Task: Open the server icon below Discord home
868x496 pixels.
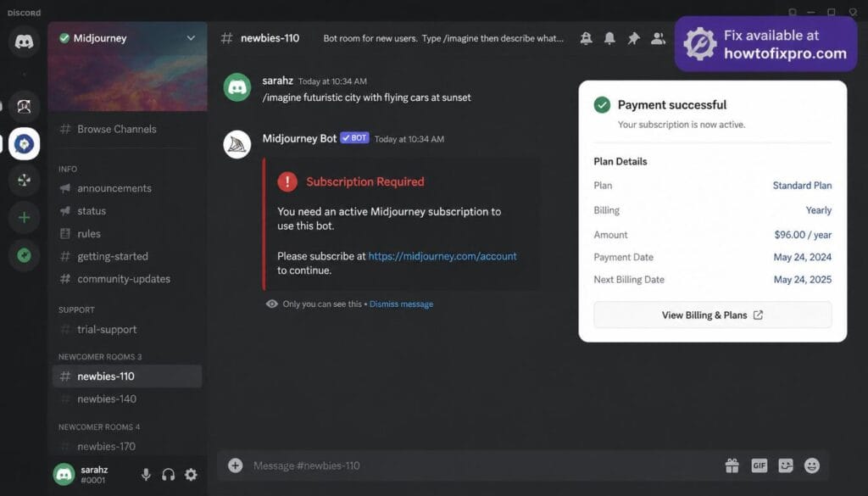Action: 24,106
